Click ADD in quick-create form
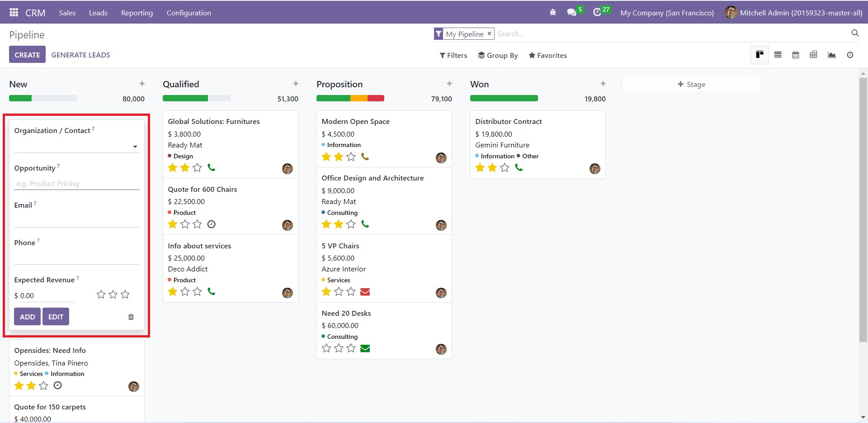 (27, 317)
